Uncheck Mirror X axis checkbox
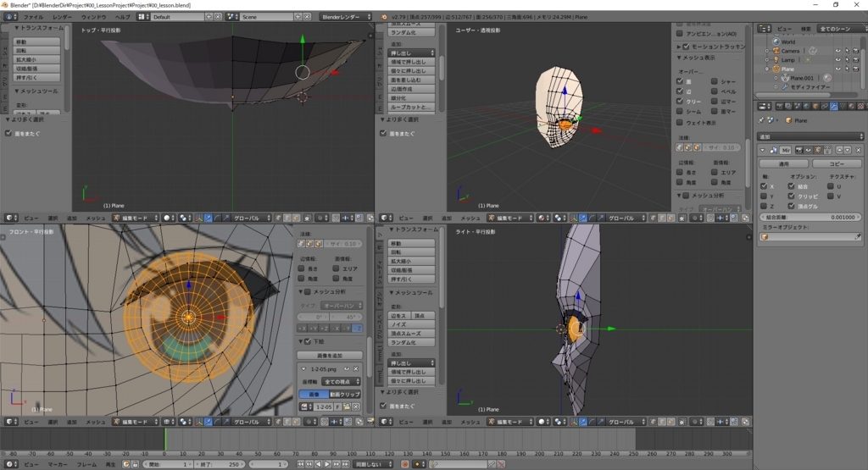This screenshot has width=868, height=470. click(x=764, y=186)
